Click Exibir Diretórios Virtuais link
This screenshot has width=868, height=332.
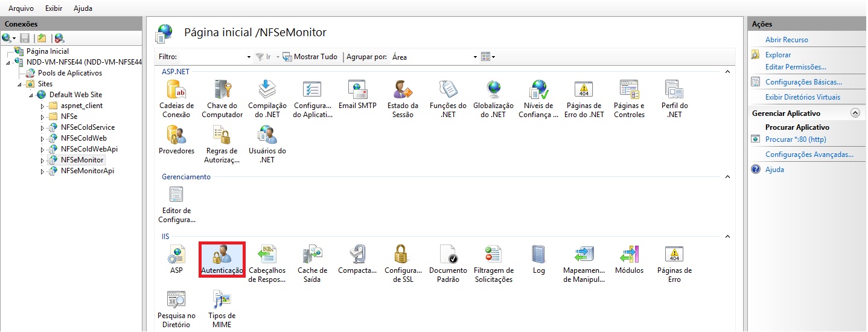[803, 97]
